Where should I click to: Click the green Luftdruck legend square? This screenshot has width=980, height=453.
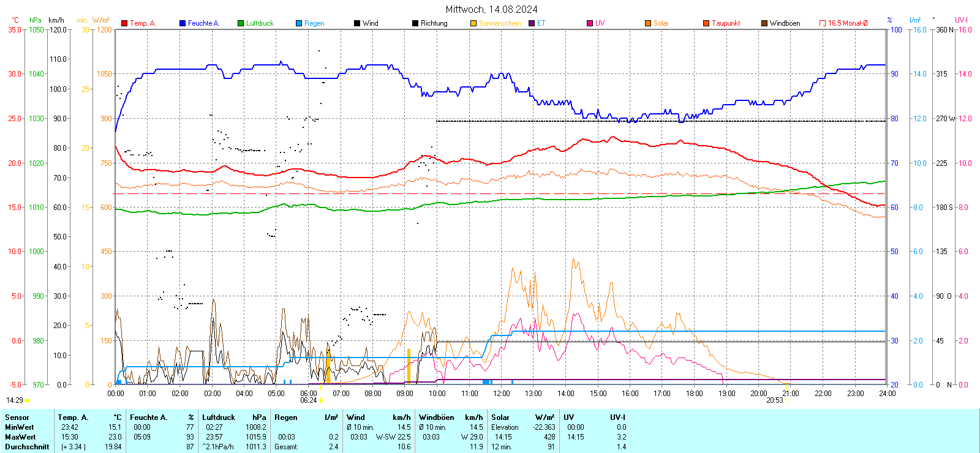(241, 23)
